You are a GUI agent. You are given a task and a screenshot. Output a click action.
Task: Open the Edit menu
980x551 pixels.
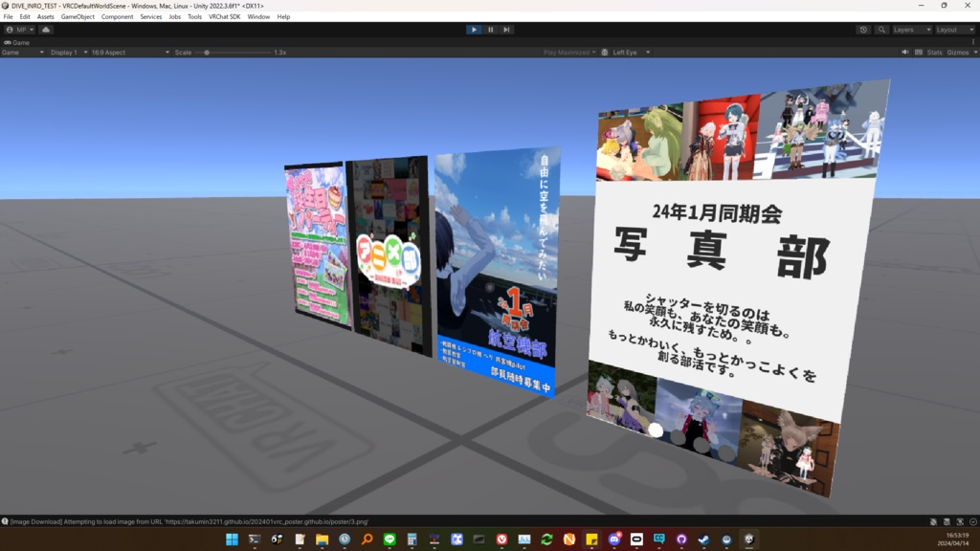pos(25,17)
